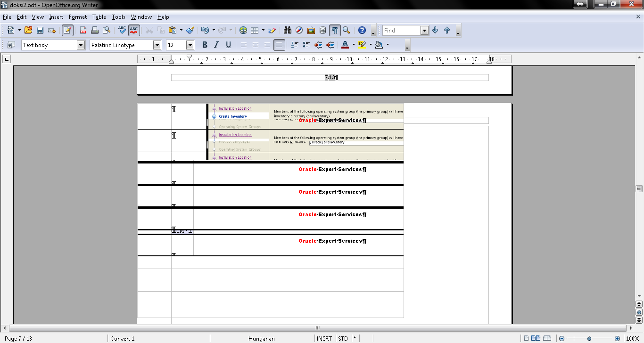Screen dimensions: 644x343
Task: Open Data Sources icon
Action: coord(323,30)
